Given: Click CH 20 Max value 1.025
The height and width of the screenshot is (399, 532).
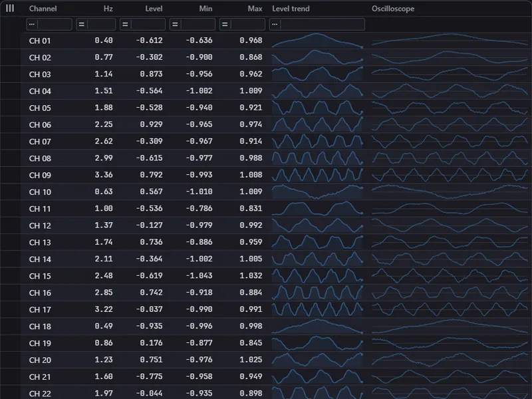Looking at the screenshot, I should 251,360.
